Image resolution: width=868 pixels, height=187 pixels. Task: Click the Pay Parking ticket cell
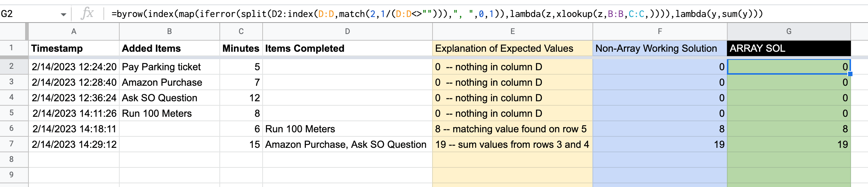tap(170, 67)
